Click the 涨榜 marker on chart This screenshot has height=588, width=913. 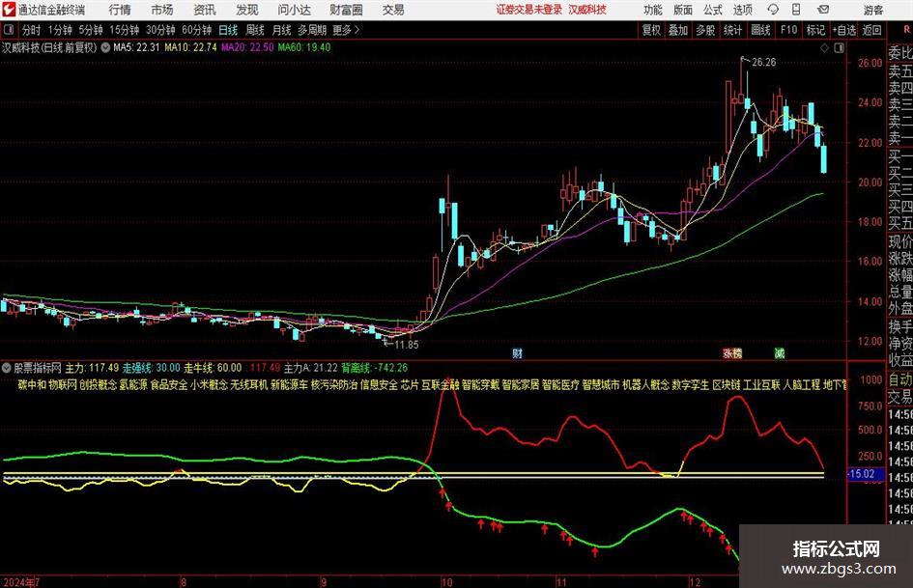click(732, 352)
